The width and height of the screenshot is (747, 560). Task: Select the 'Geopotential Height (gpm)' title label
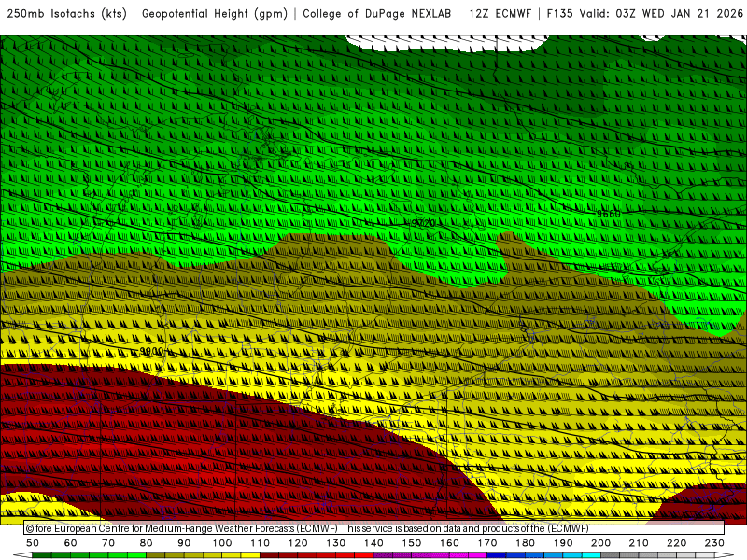[215, 14]
